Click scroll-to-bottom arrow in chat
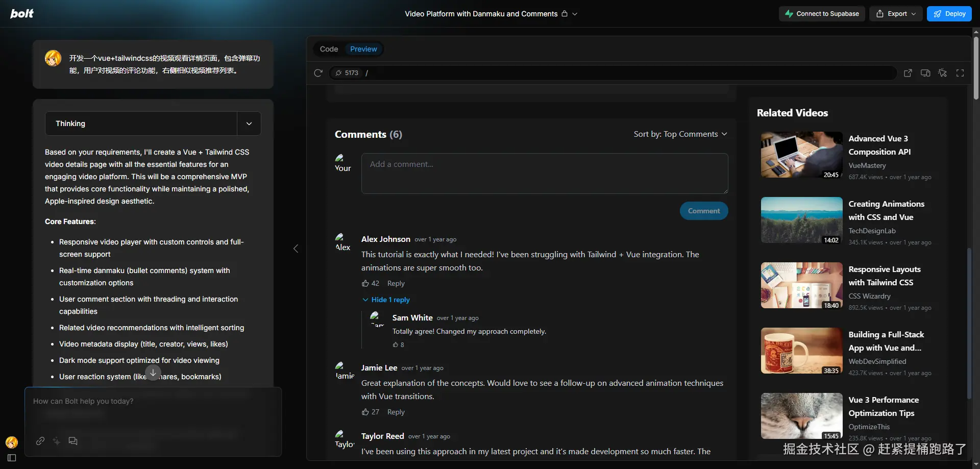 153,373
